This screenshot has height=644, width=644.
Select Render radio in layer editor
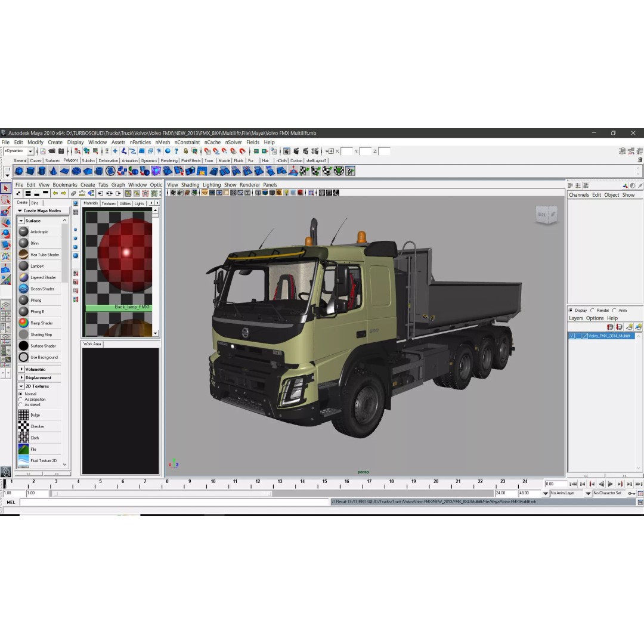click(x=592, y=310)
